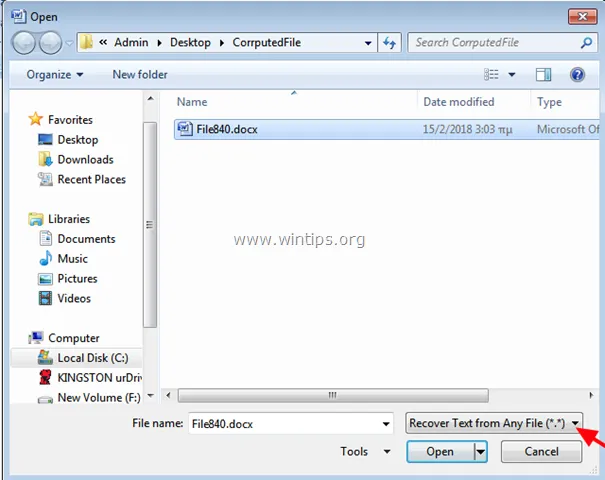Click the Open button
605x480 pixels.
(x=440, y=451)
